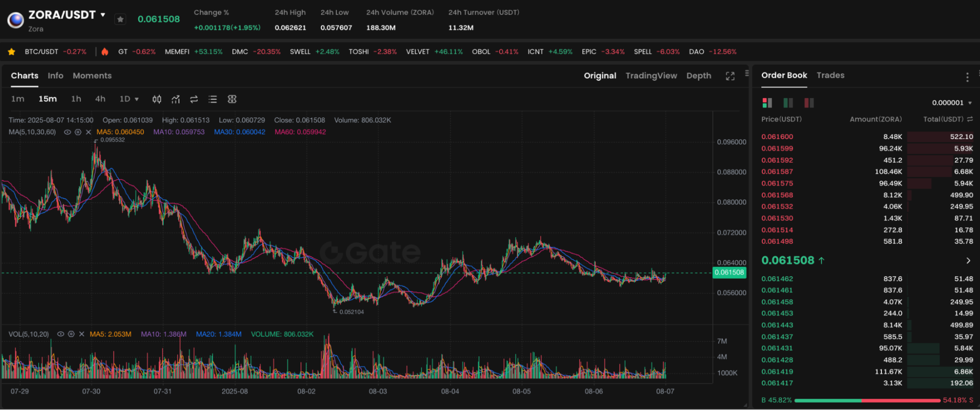This screenshot has height=410, width=980.
Task: Click bid price 0.061443 row
Action: click(x=867, y=325)
